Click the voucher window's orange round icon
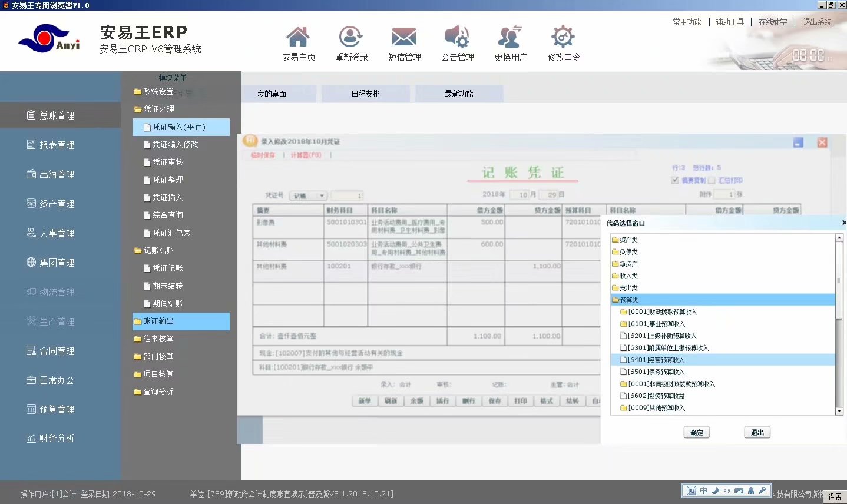Viewport: 847px width, 504px height. [x=250, y=140]
